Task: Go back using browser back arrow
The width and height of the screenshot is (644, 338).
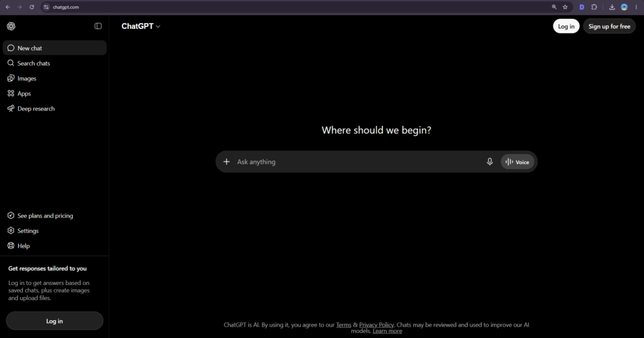Action: pos(8,7)
